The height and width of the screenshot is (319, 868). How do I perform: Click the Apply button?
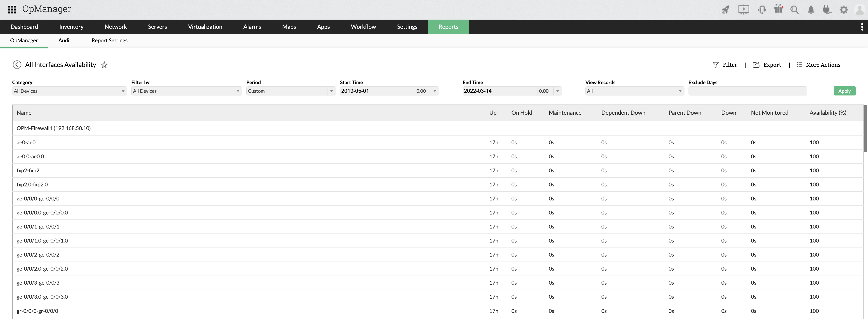pos(844,91)
